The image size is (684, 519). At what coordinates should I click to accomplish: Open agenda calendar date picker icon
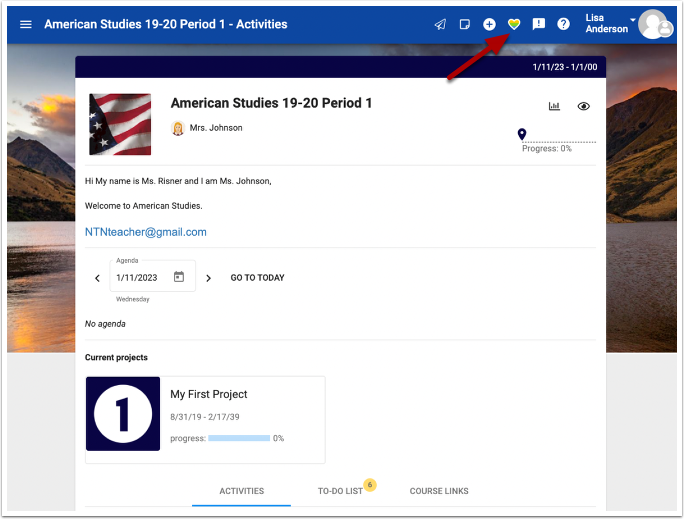179,277
